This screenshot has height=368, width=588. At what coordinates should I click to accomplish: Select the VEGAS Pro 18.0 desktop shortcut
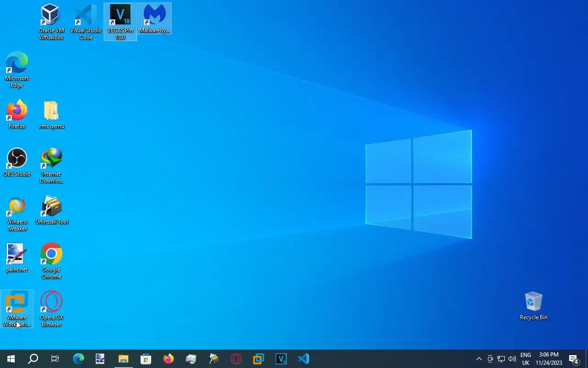[120, 22]
